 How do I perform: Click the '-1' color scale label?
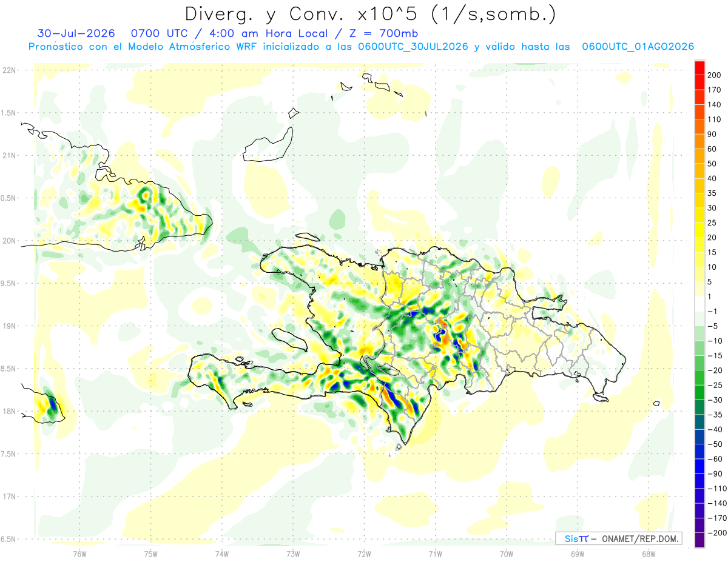point(712,312)
